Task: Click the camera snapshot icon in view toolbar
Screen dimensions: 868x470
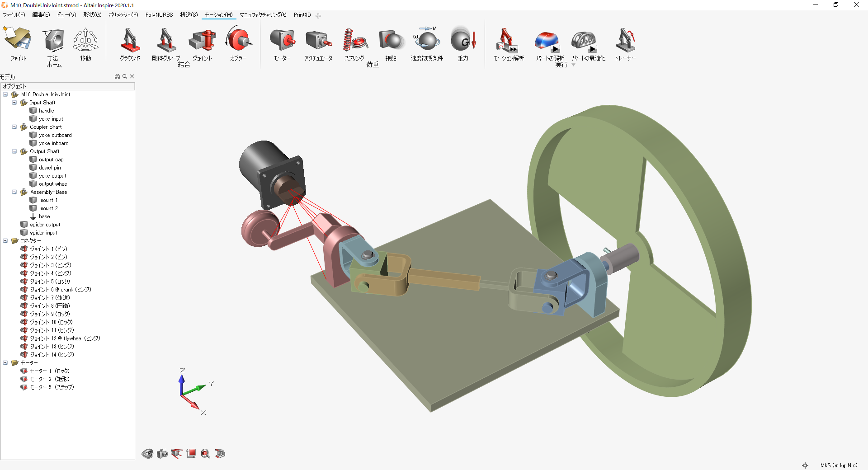Action: pyautogui.click(x=162, y=454)
